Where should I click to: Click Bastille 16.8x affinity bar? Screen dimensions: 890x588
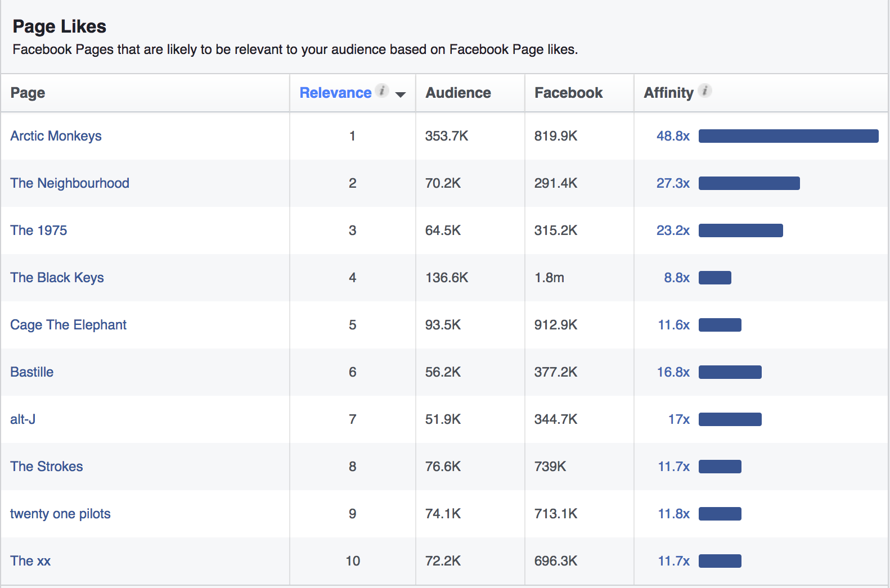pos(730,372)
